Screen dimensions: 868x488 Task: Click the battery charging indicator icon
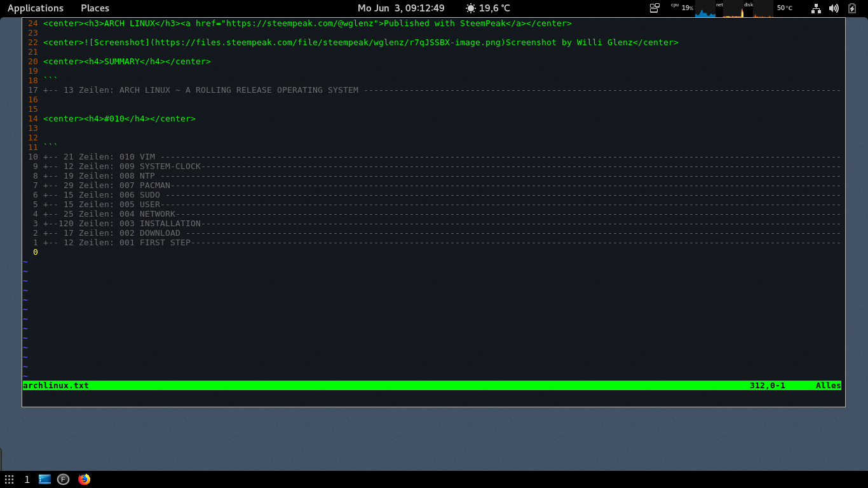tap(852, 8)
